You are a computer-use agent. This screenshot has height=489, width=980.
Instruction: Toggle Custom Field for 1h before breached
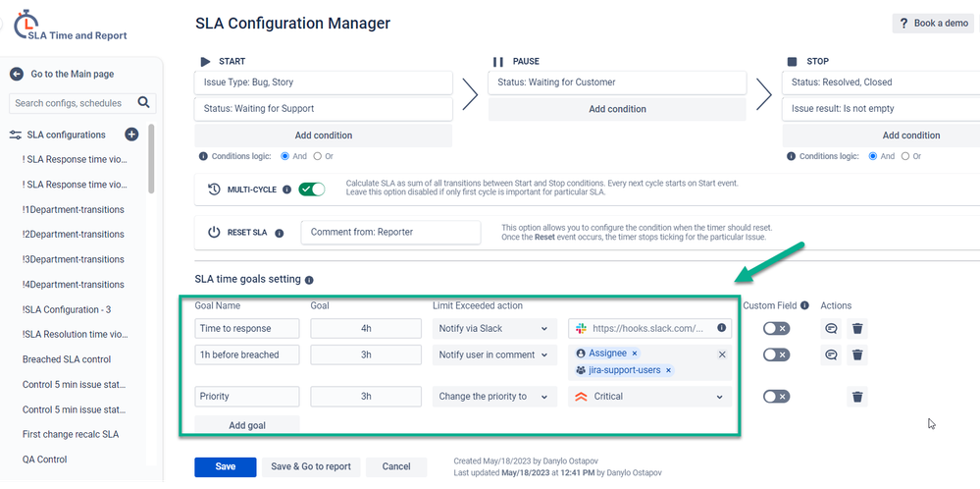(776, 354)
